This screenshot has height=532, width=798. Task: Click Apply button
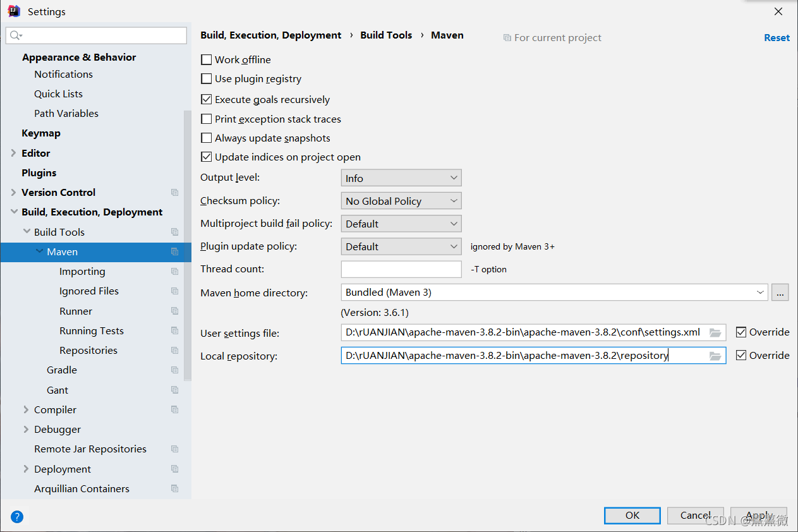click(759, 515)
